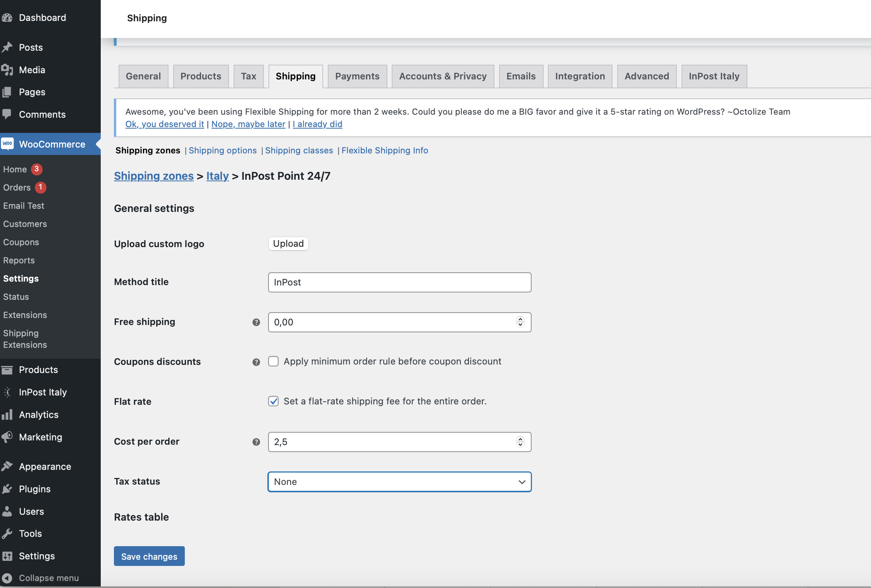The height and width of the screenshot is (588, 871).
Task: Switch to the Products settings tab
Action: pyautogui.click(x=201, y=76)
